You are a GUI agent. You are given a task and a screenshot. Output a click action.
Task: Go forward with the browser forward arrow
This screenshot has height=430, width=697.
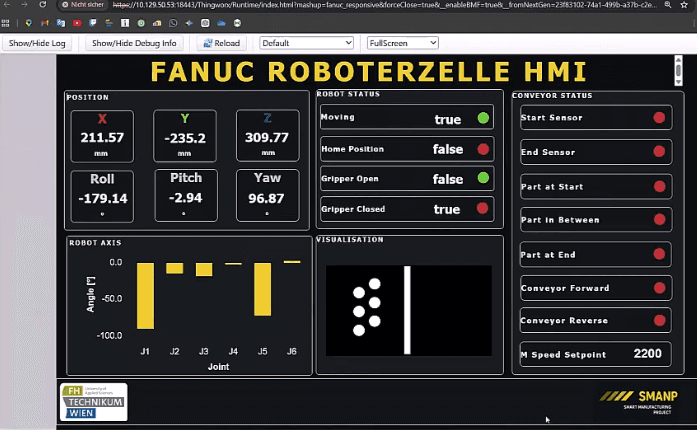[24, 4]
